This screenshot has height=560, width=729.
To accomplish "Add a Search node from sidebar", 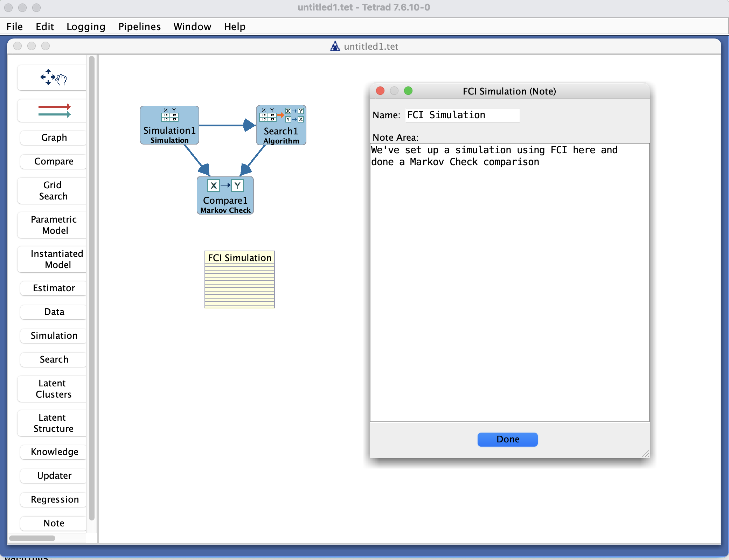I will pos(54,359).
